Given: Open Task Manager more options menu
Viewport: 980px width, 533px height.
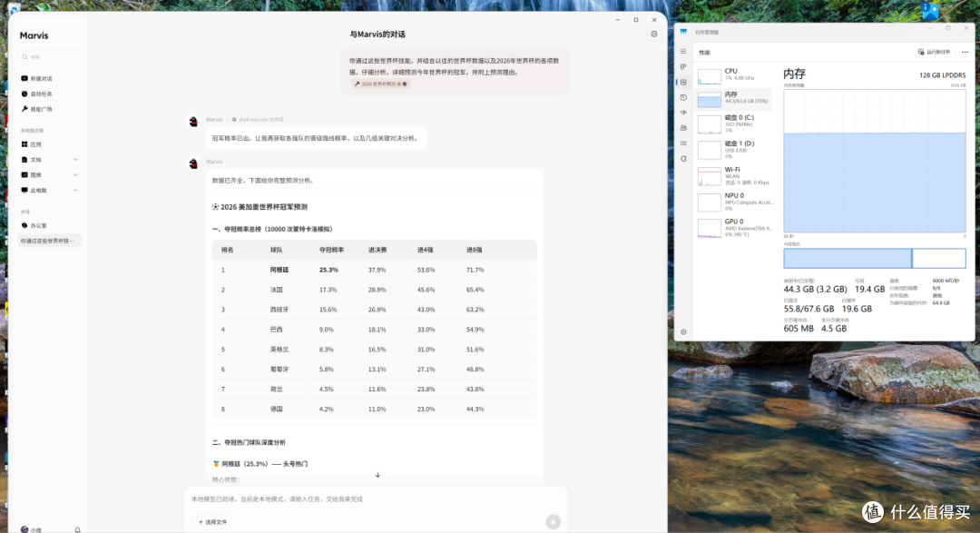Looking at the screenshot, I should pos(965,52).
